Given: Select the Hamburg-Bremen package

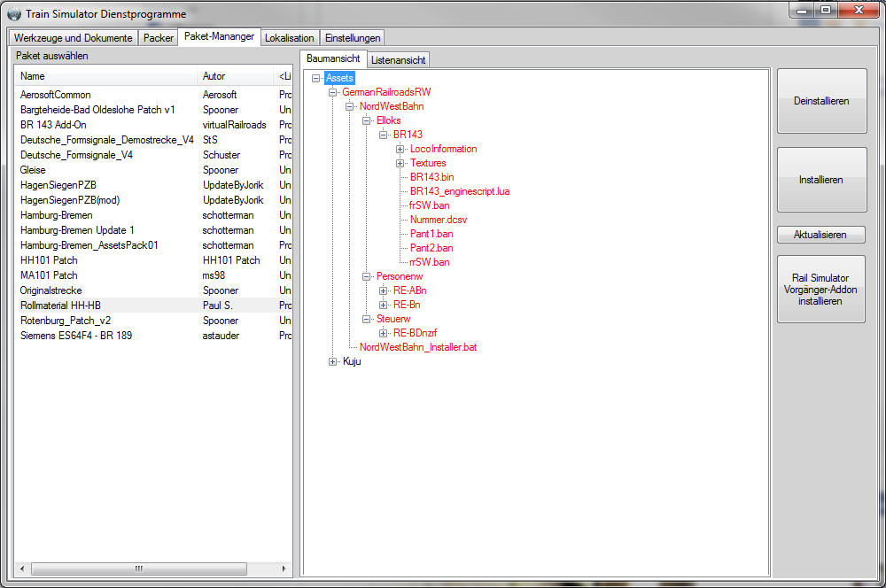Looking at the screenshot, I should (x=57, y=215).
